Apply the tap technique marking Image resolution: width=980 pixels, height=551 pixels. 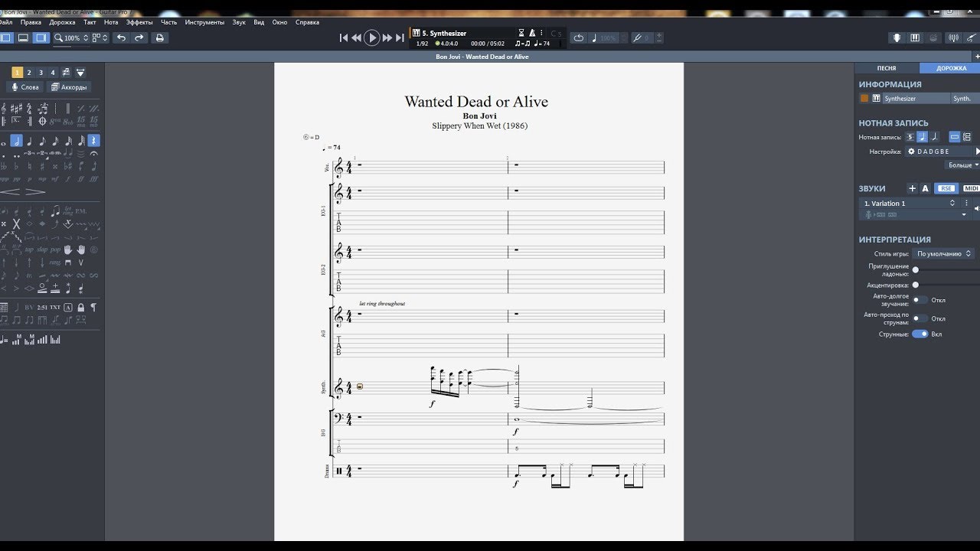click(29, 249)
